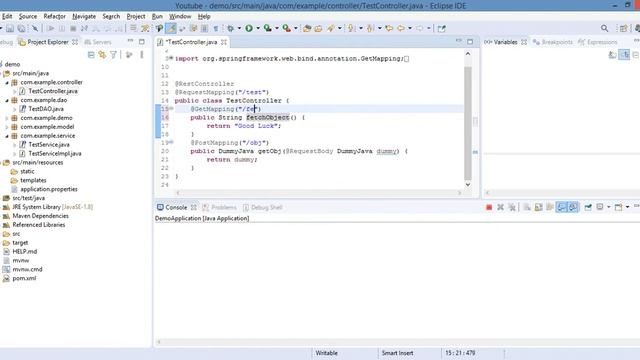The image size is (640, 360).
Task: Click the Back navigation arrow icon
Action: click(401, 29)
